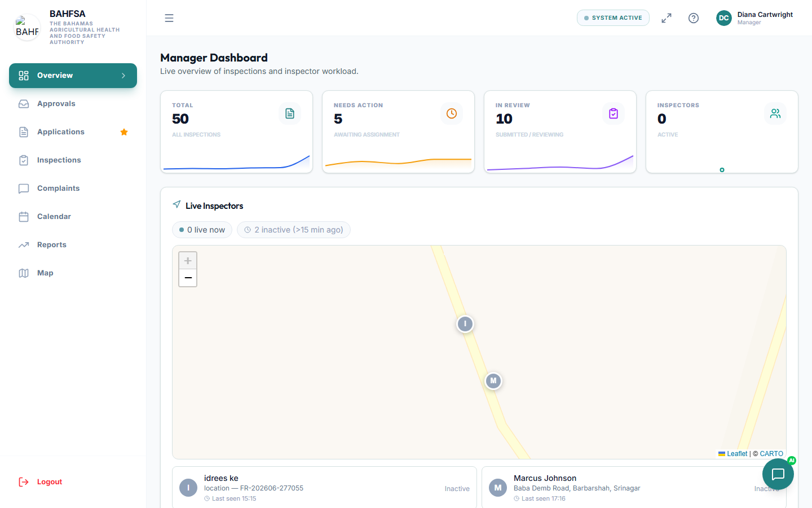Click the clipboard check icon on In Review card
Viewport: 812px width, 508px height.
click(614, 113)
